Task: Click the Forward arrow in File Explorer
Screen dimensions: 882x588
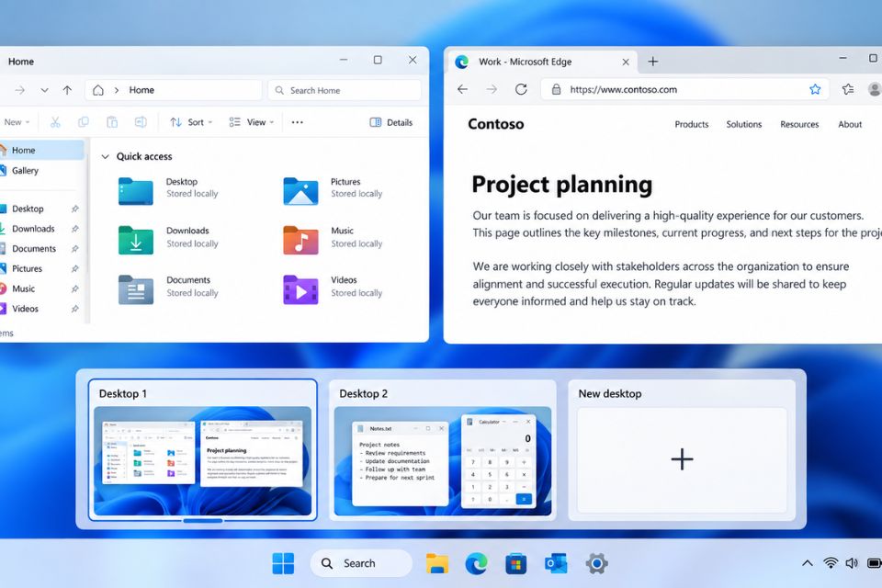Action: 19,90
